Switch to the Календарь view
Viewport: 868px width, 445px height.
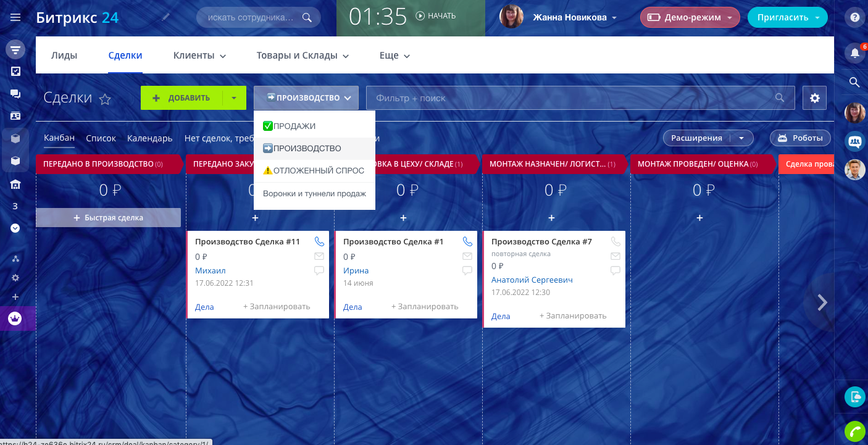(150, 138)
